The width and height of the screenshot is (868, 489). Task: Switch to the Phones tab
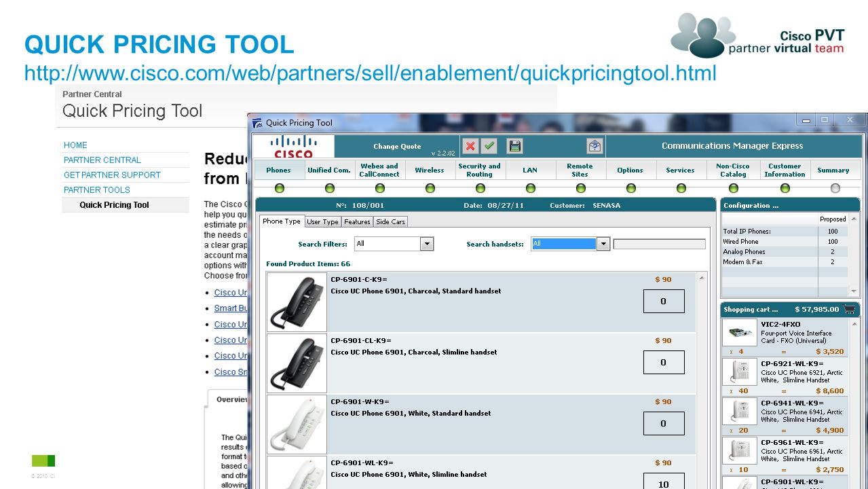(x=278, y=170)
